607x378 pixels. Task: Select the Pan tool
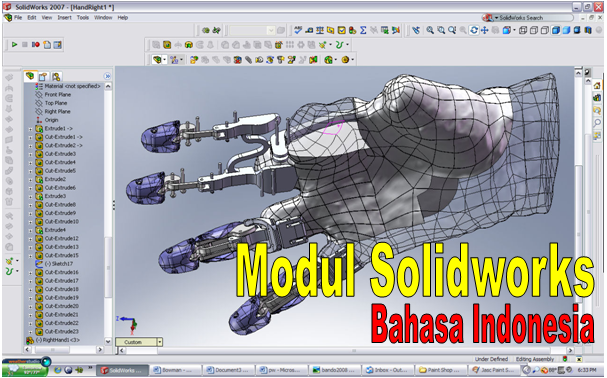[x=484, y=30]
